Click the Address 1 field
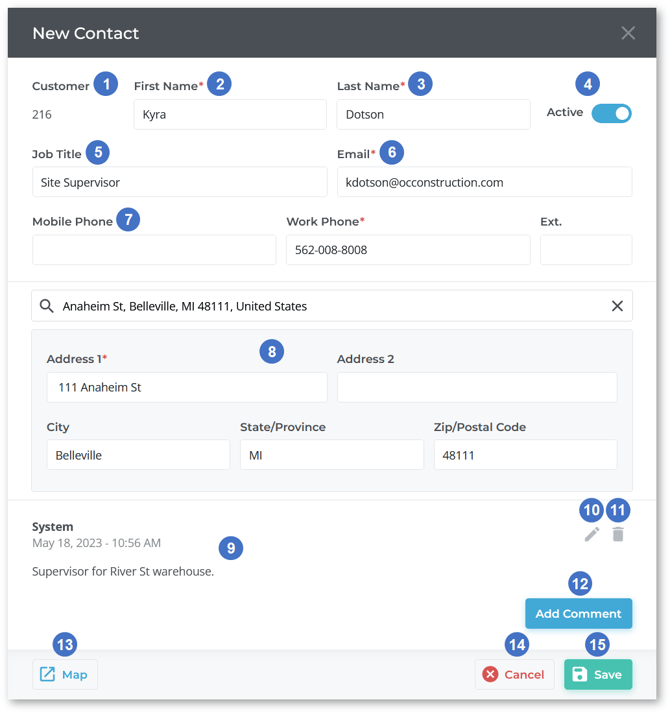Viewport: 670px width, 713px height. [x=187, y=388]
